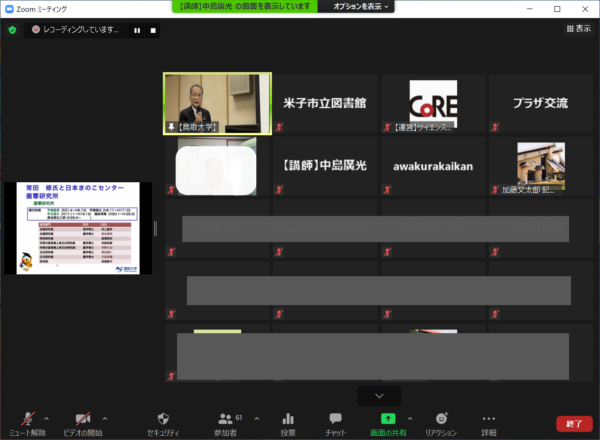Click muted mic icon on awakurakaikan tile
Image resolution: width=600 pixels, height=440 pixels.
point(387,189)
